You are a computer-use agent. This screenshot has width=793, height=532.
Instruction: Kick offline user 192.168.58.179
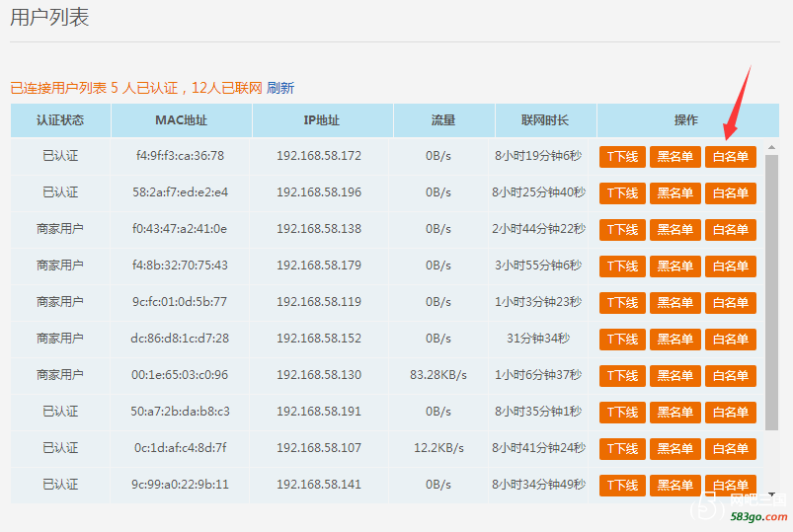click(x=622, y=266)
